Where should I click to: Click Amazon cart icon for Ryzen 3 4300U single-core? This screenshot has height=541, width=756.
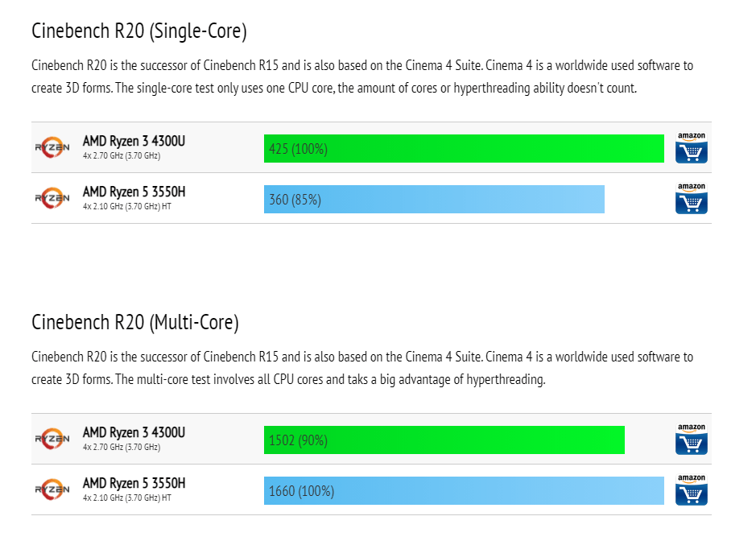[691, 149]
